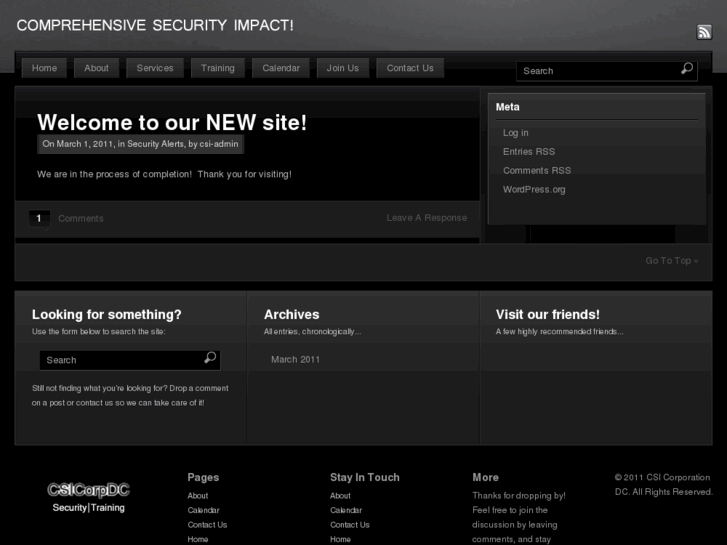Click the Join Us navigation item
Viewport: 727px width, 545px height.
coord(343,68)
